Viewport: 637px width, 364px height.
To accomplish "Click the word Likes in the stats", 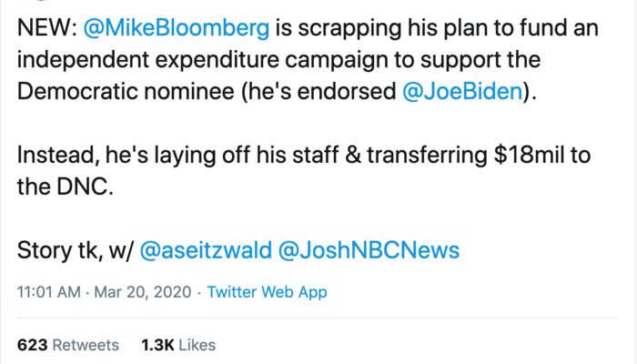I will (x=196, y=345).
